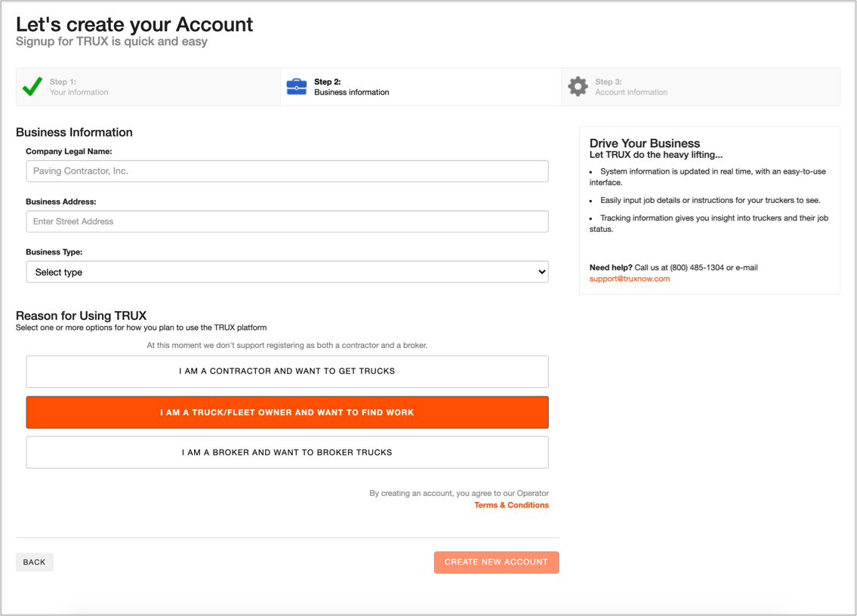The image size is (857, 616).
Task: Click the 'Let's create your Account' title
Action: pos(134,25)
